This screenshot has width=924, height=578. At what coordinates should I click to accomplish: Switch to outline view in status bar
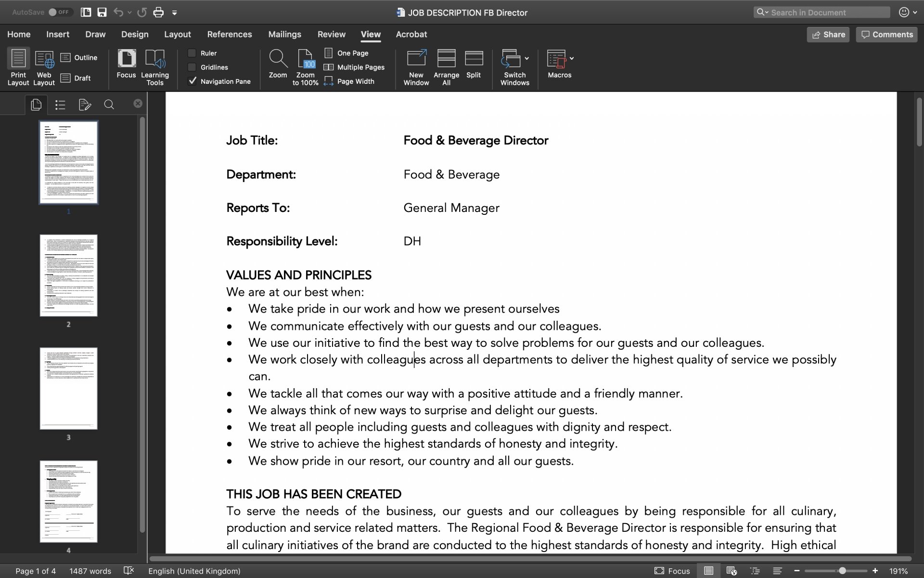tap(755, 571)
